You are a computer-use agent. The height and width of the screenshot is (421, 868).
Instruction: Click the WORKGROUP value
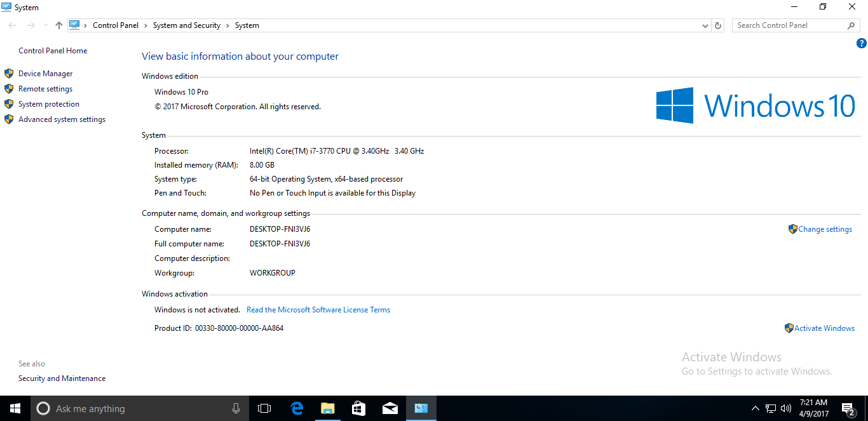(x=273, y=273)
